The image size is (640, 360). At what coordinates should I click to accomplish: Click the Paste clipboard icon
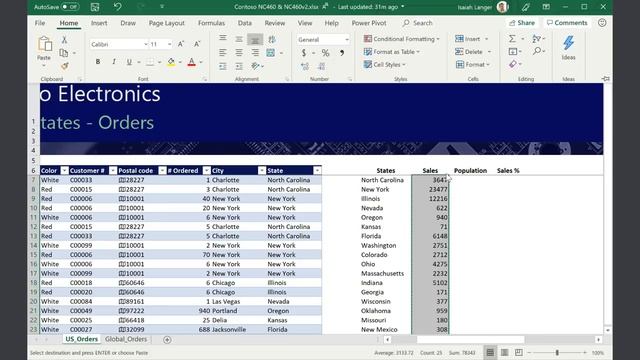[x=44, y=44]
